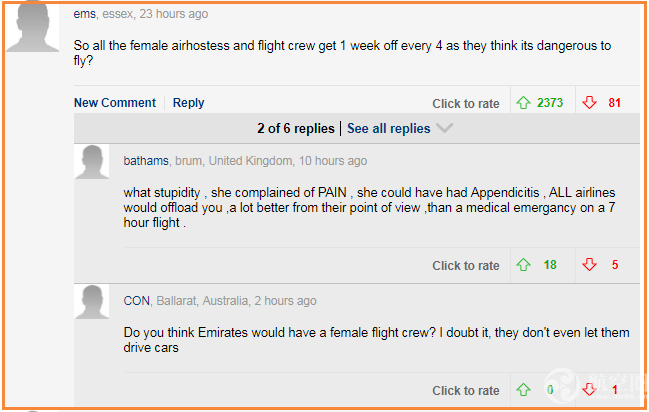Click the 2373 upvote count
This screenshot has width=649, height=412.
point(550,102)
